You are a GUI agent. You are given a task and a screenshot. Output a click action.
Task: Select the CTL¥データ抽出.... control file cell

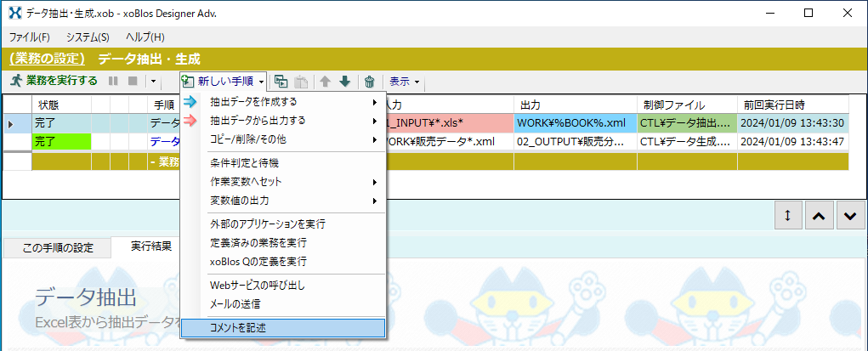(x=687, y=123)
